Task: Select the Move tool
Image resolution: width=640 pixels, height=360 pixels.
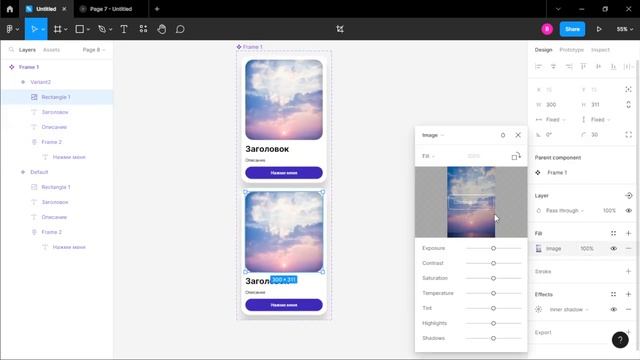Action: 34,29
